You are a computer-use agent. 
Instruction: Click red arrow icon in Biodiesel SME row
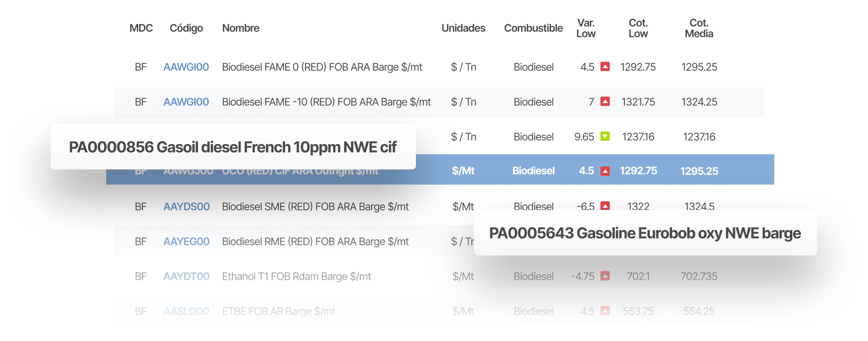point(605,206)
